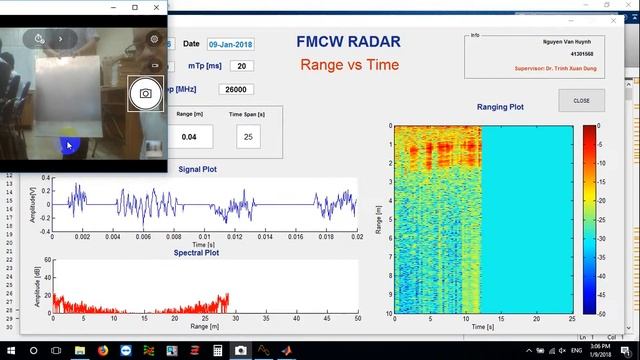Edit the frequency field showing 26000
The width and height of the screenshot is (640, 360).
(236, 89)
